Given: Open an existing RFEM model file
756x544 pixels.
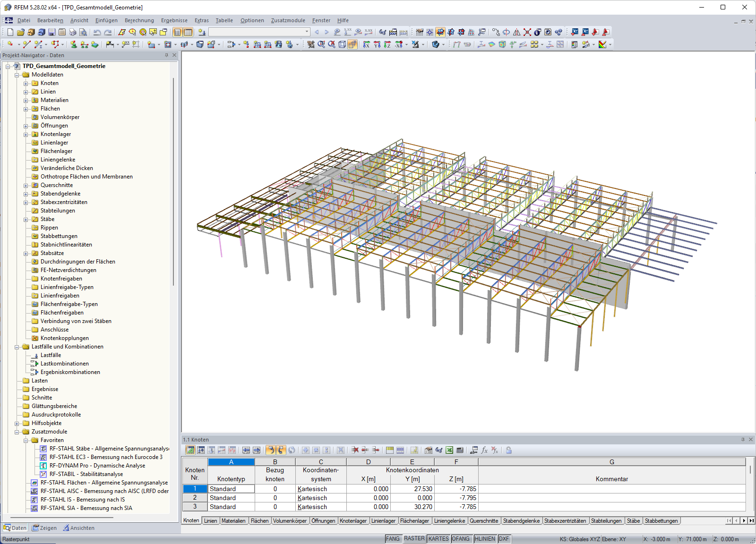Looking at the screenshot, I should (21, 32).
